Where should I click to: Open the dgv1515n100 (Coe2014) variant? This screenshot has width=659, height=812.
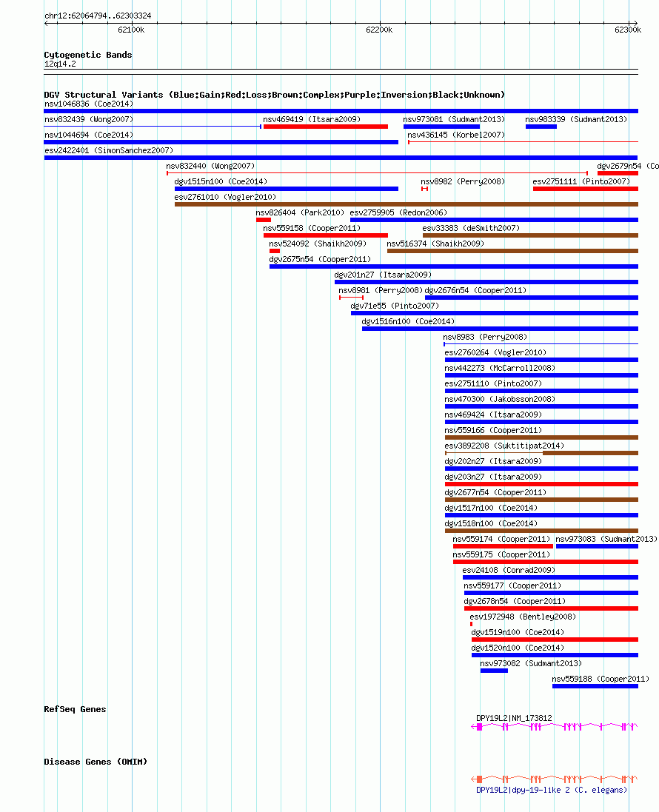coord(221,181)
